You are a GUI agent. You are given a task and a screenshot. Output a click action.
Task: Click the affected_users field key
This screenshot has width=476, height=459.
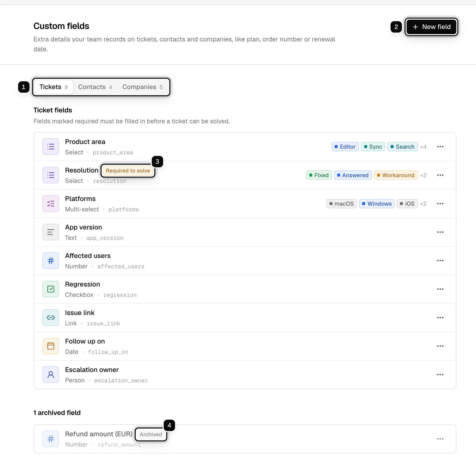[121, 267]
